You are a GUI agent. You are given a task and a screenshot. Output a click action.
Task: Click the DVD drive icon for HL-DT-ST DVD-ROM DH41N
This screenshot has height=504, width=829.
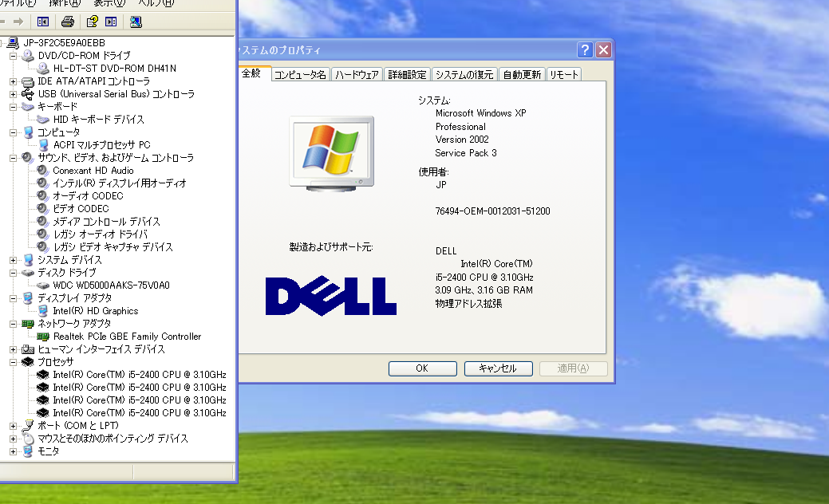43,68
